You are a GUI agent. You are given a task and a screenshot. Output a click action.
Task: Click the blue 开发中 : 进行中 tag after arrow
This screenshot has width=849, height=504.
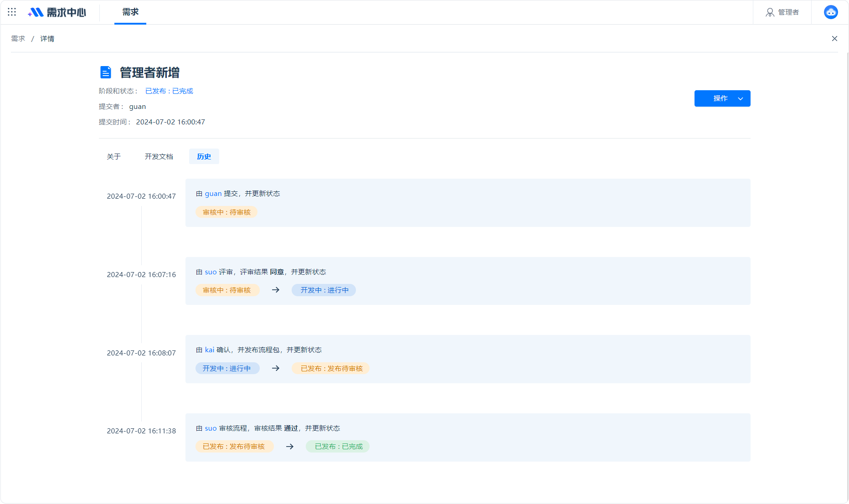click(x=324, y=290)
